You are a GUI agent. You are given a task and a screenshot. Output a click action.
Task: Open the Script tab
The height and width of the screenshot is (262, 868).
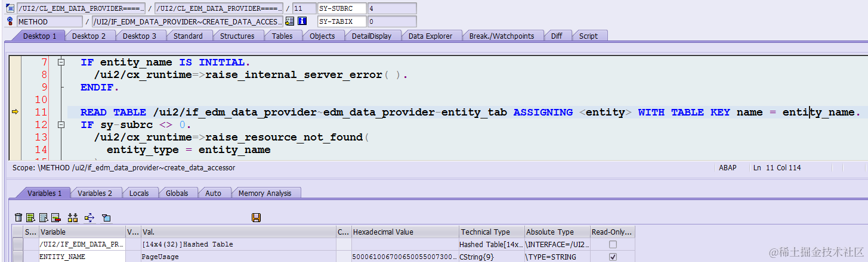point(588,36)
